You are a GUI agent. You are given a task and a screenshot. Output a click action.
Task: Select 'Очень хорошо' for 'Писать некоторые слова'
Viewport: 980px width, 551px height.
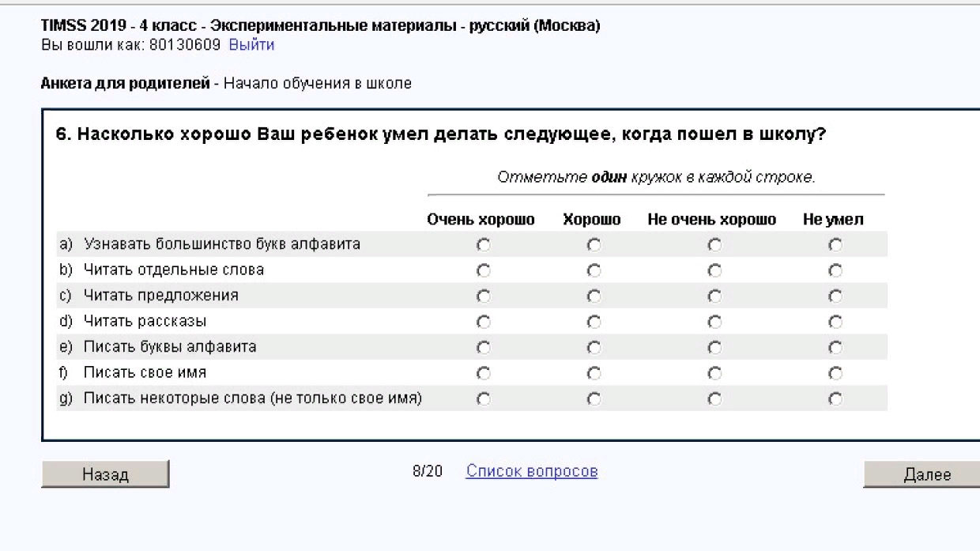coord(484,399)
